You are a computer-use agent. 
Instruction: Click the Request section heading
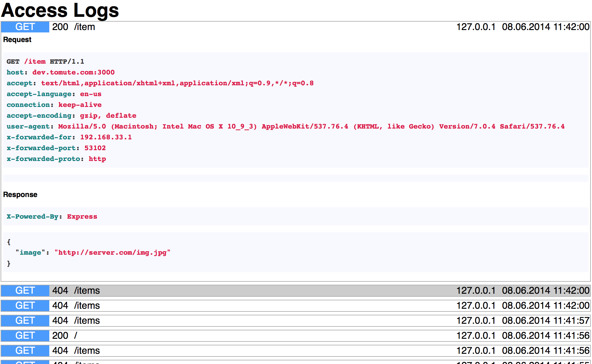[x=17, y=40]
